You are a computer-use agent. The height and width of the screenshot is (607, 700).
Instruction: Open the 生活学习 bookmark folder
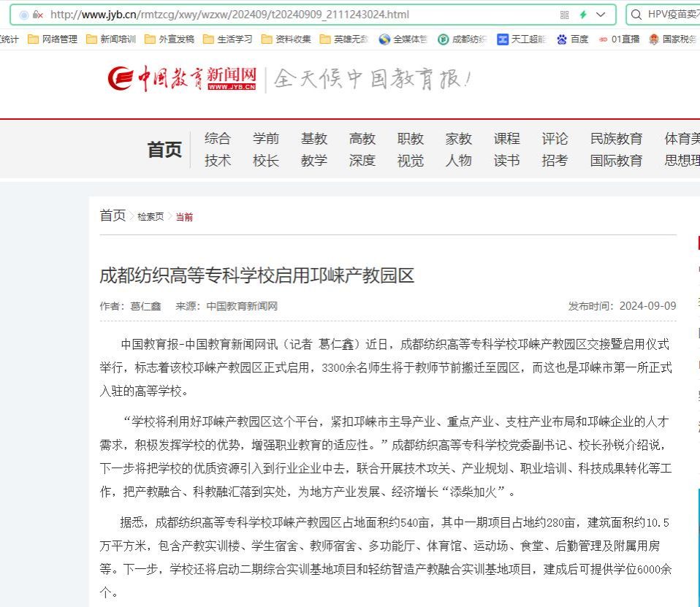point(227,39)
